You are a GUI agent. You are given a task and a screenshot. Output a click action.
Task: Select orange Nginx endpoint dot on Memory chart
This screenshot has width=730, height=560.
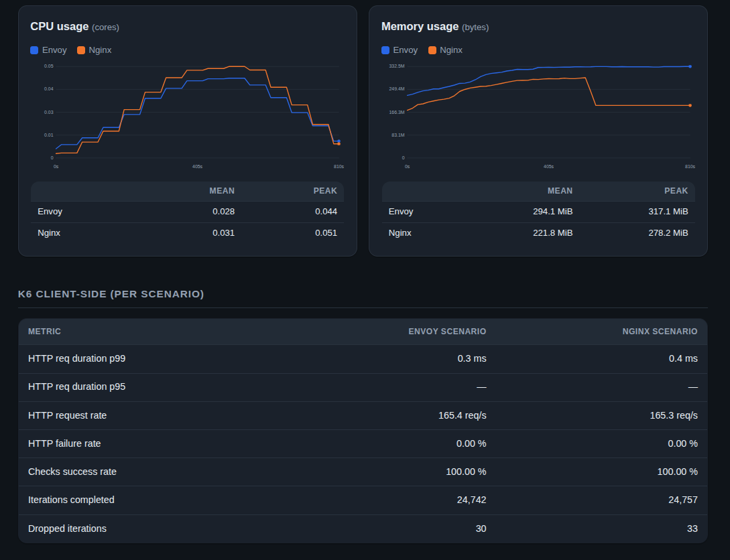coord(690,106)
